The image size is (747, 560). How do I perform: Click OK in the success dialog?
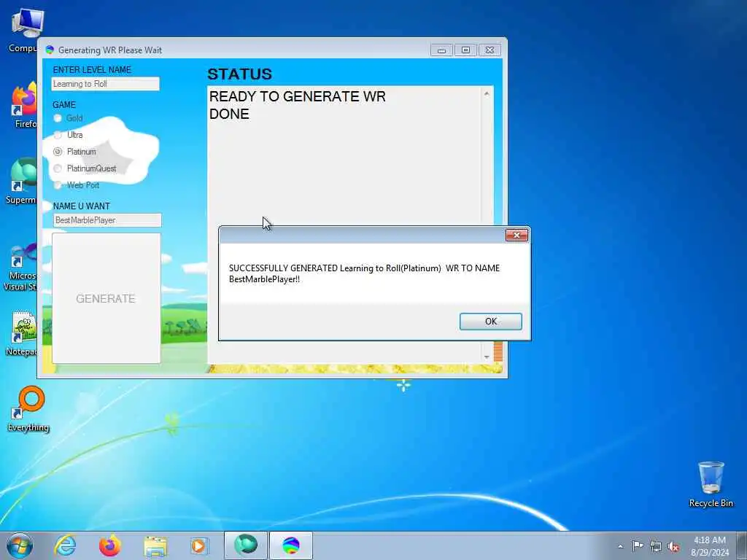click(x=491, y=322)
